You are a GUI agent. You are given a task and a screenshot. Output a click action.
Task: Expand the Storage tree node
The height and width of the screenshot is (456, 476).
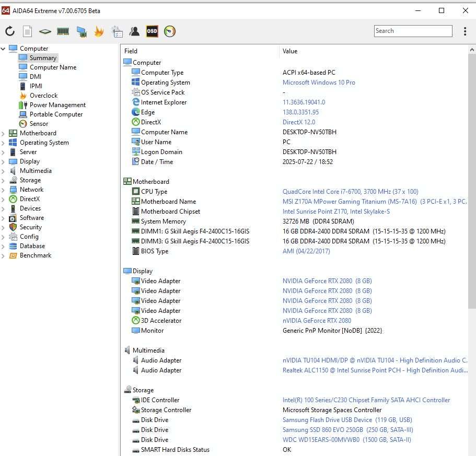click(3, 180)
